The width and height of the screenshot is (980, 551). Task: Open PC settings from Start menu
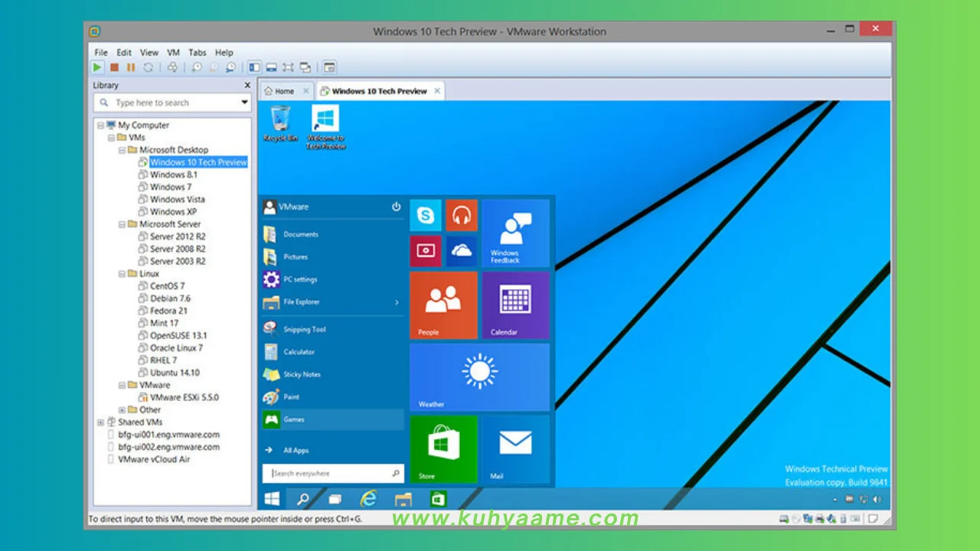pyautogui.click(x=300, y=279)
